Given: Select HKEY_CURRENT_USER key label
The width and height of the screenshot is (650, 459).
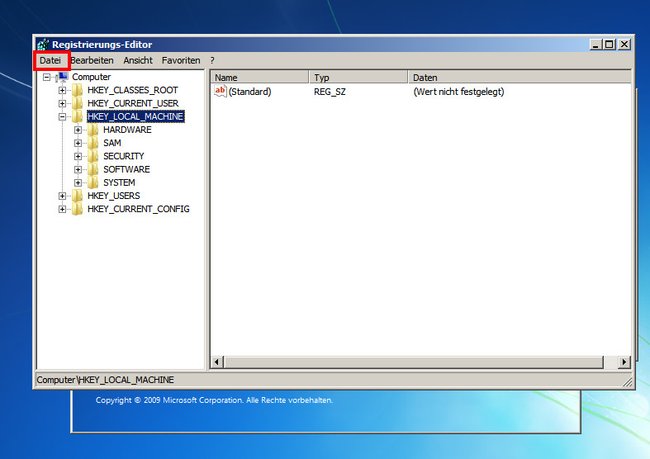Looking at the screenshot, I should pyautogui.click(x=133, y=103).
